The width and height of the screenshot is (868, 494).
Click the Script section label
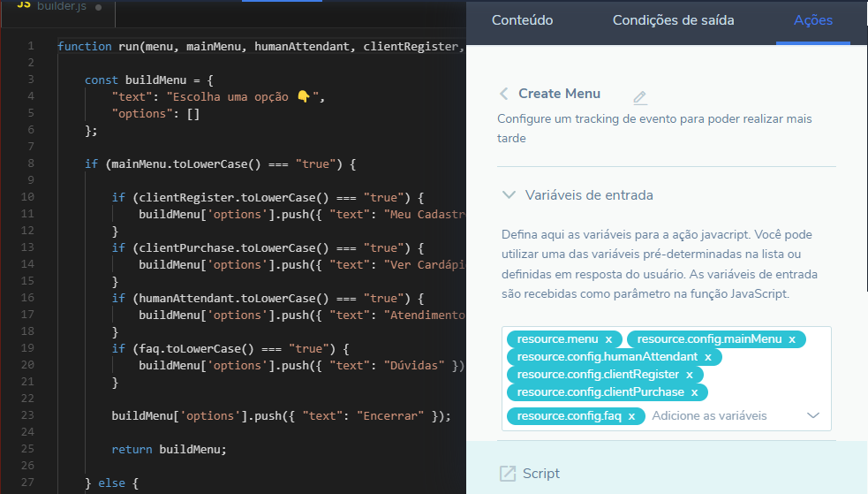540,474
